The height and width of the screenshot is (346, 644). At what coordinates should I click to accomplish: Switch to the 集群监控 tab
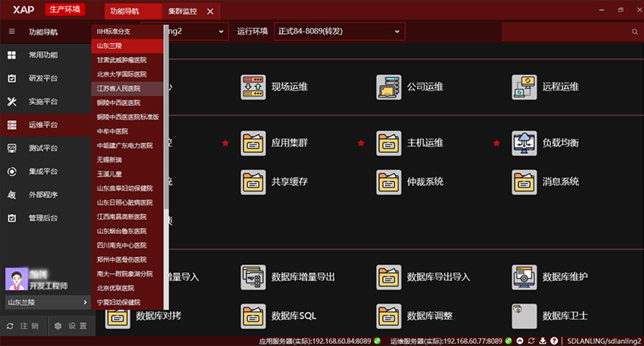point(185,11)
